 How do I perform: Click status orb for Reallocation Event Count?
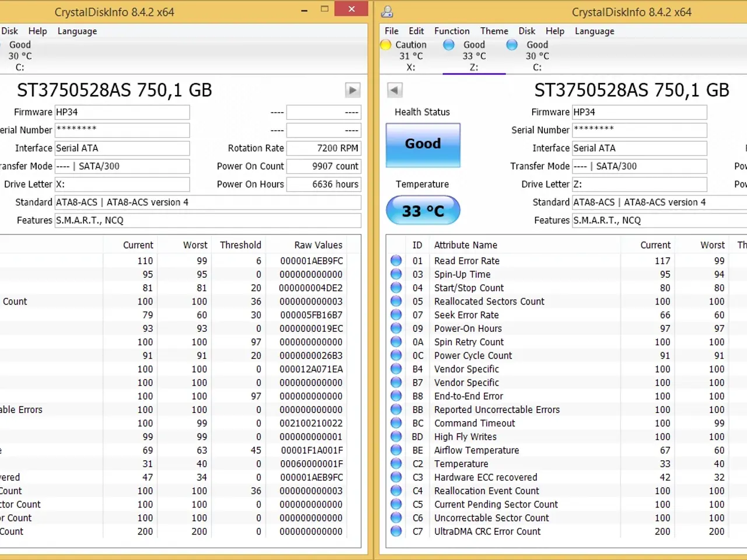[x=396, y=491]
